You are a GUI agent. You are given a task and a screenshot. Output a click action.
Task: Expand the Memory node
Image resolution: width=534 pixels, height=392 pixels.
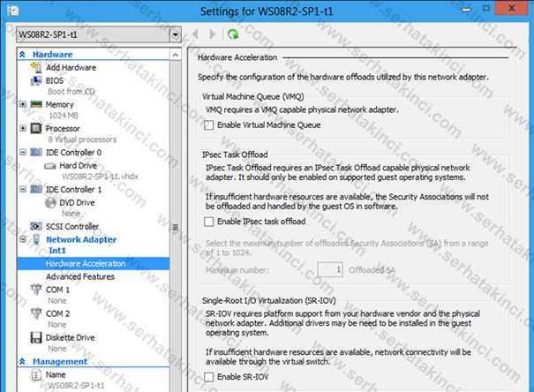click(23, 104)
